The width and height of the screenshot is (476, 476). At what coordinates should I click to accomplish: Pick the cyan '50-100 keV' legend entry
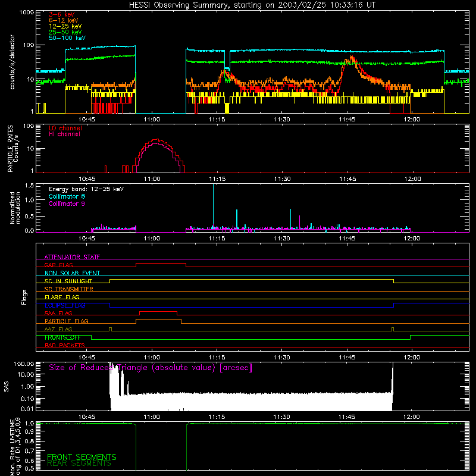(67, 38)
